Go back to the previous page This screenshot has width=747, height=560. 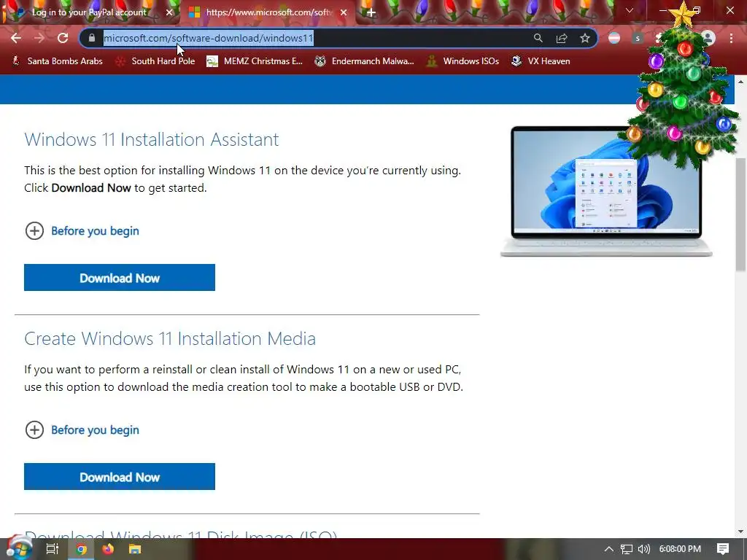click(x=16, y=38)
